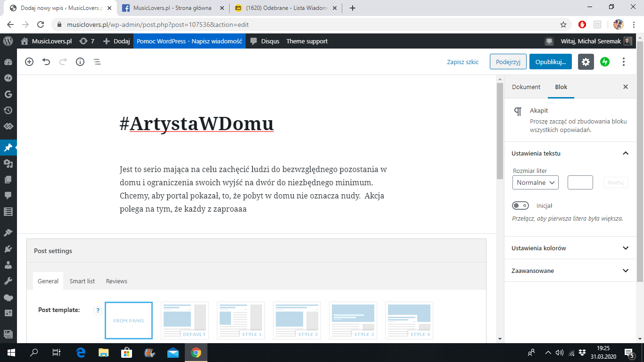Click the Zapisz szkic link

point(462,62)
